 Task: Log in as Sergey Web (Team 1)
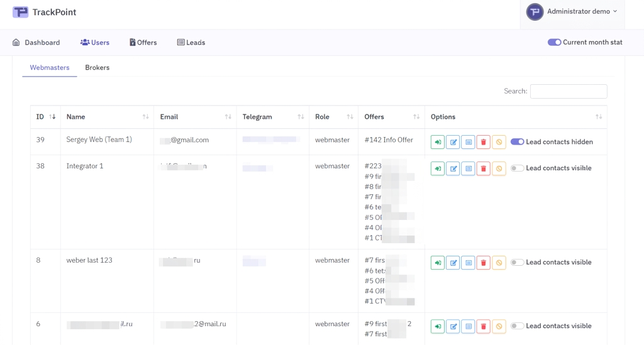click(x=438, y=142)
